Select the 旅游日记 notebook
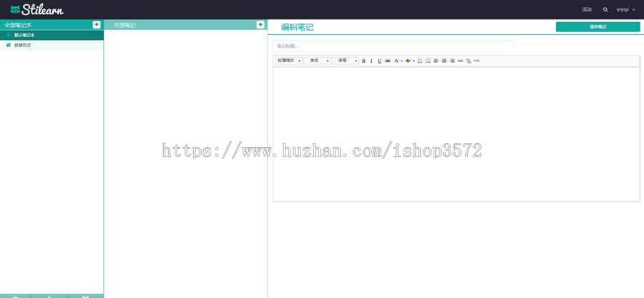 [x=52, y=46]
